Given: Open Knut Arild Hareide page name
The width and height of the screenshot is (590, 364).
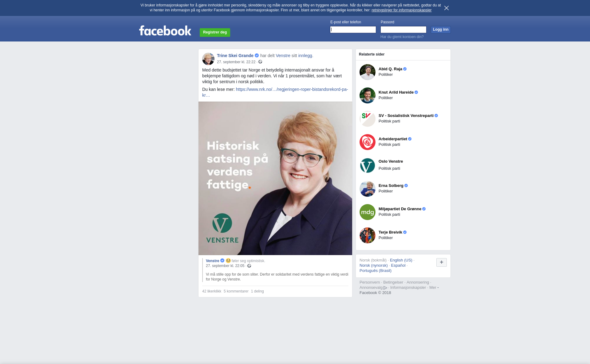Looking at the screenshot, I should (396, 92).
